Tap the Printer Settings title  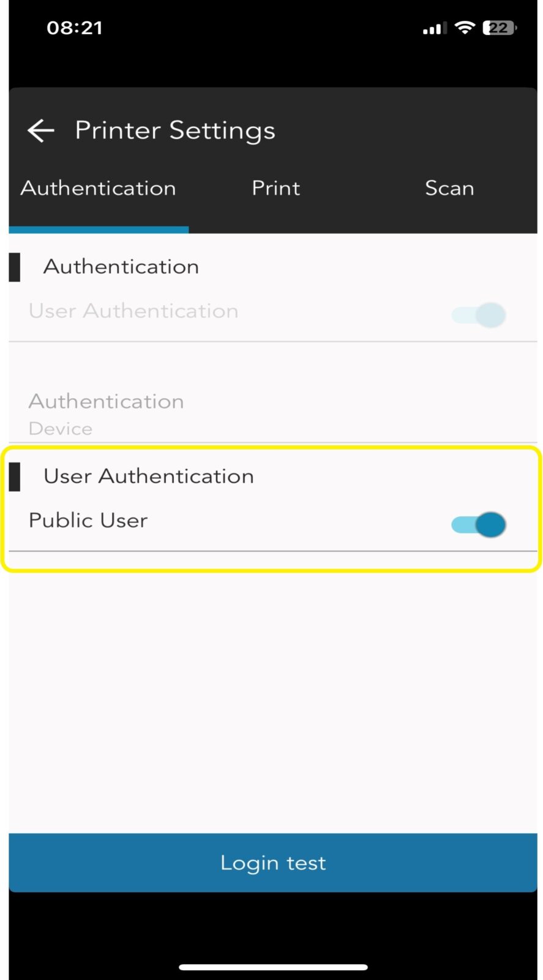click(x=175, y=130)
